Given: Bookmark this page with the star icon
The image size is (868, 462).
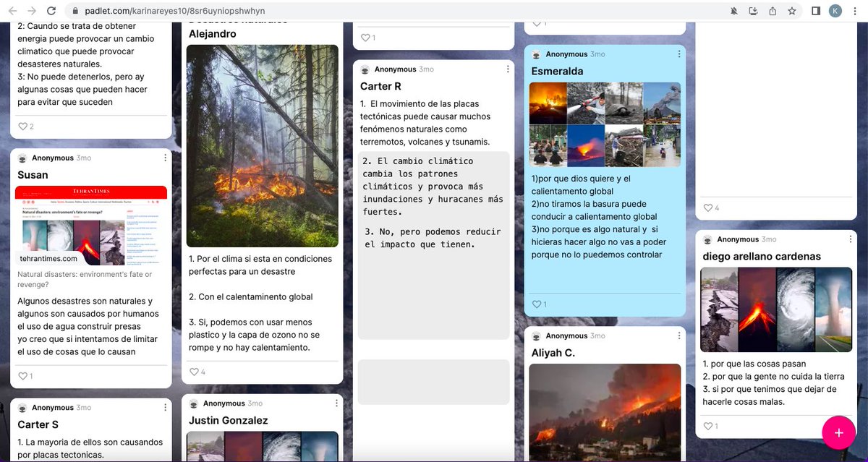Looking at the screenshot, I should (792, 11).
